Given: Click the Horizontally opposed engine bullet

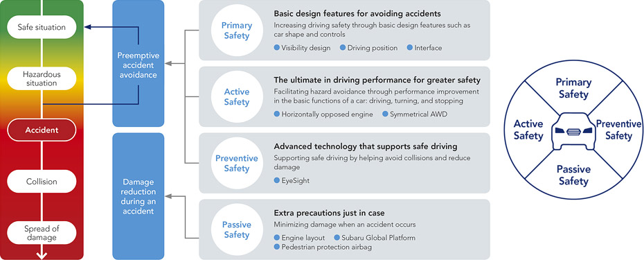Looking at the screenshot, I should pyautogui.click(x=323, y=114).
